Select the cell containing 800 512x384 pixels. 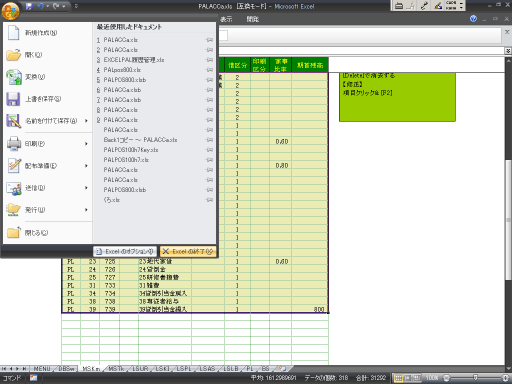tap(310, 309)
